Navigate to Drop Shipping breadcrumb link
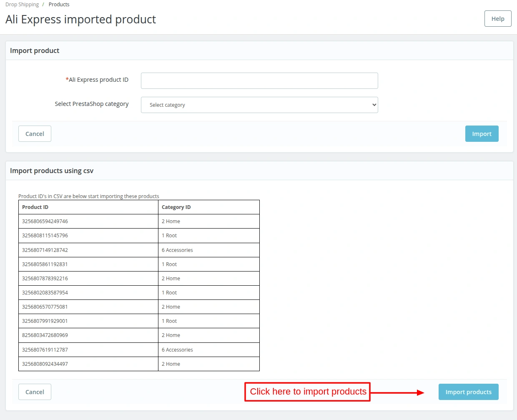Image resolution: width=517 pixels, height=420 pixels. [22, 4]
